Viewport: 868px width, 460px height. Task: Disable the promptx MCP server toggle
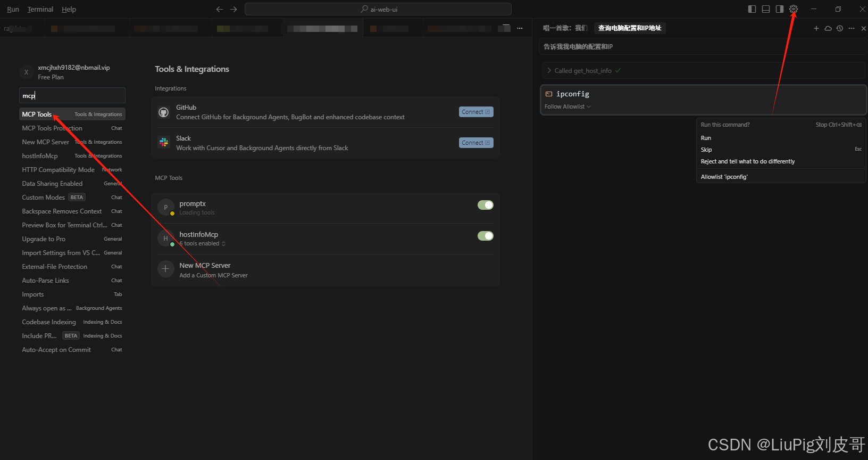pyautogui.click(x=485, y=205)
